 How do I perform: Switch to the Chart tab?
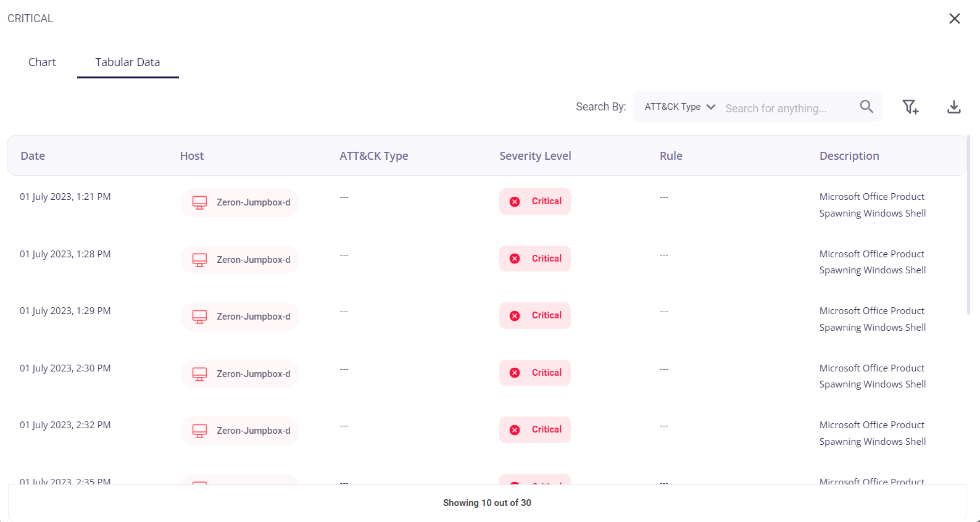point(42,62)
